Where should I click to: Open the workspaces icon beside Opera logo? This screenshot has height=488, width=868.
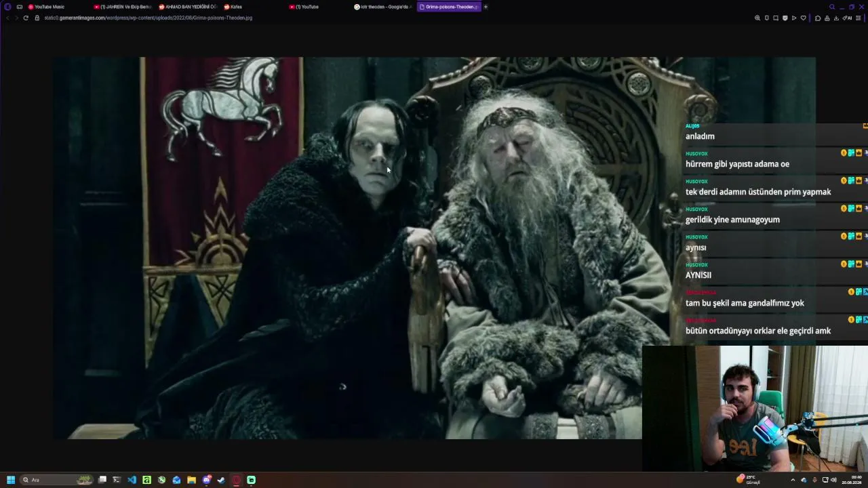[19, 7]
